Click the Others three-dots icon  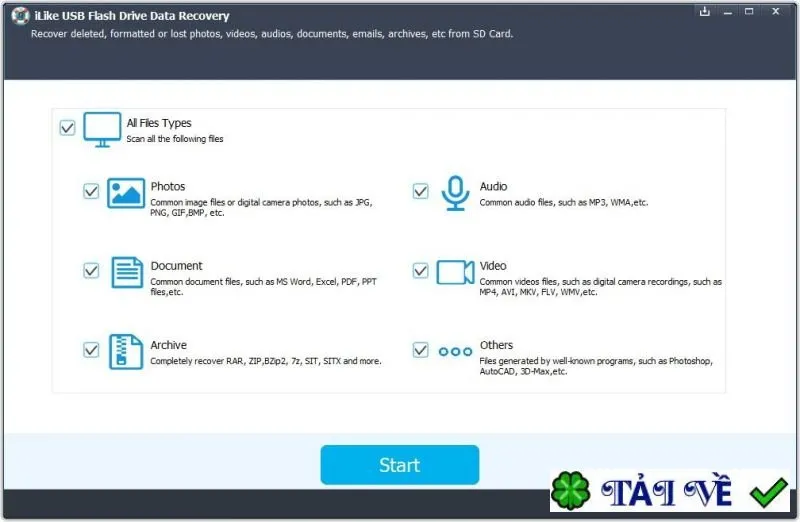tap(455, 352)
